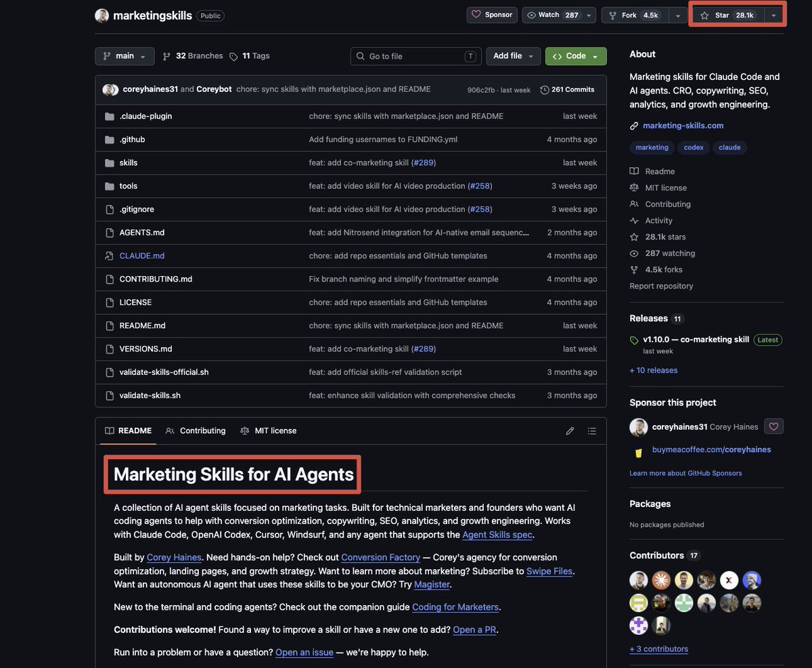Open the Star lists dropdown arrow
This screenshot has width=812, height=668.
tap(773, 15)
